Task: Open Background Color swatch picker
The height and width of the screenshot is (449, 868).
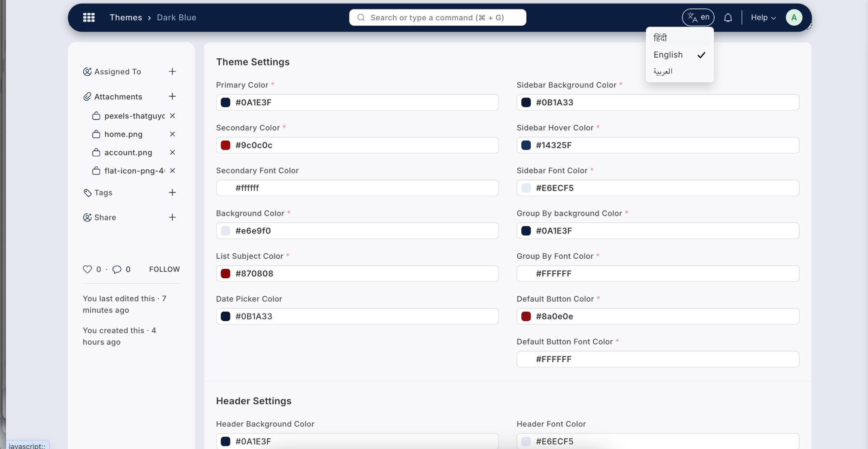Action: click(x=226, y=231)
